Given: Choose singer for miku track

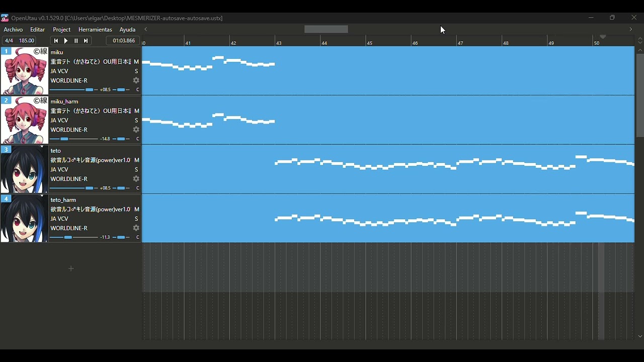Looking at the screenshot, I should coord(91,62).
